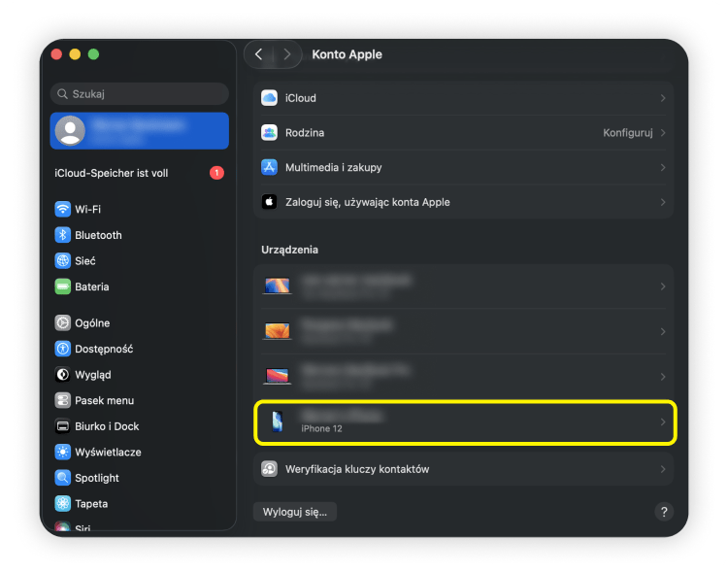728x573 pixels.
Task: Click the Weryfikacja kluczy kontaktów icon
Action: [269, 469]
